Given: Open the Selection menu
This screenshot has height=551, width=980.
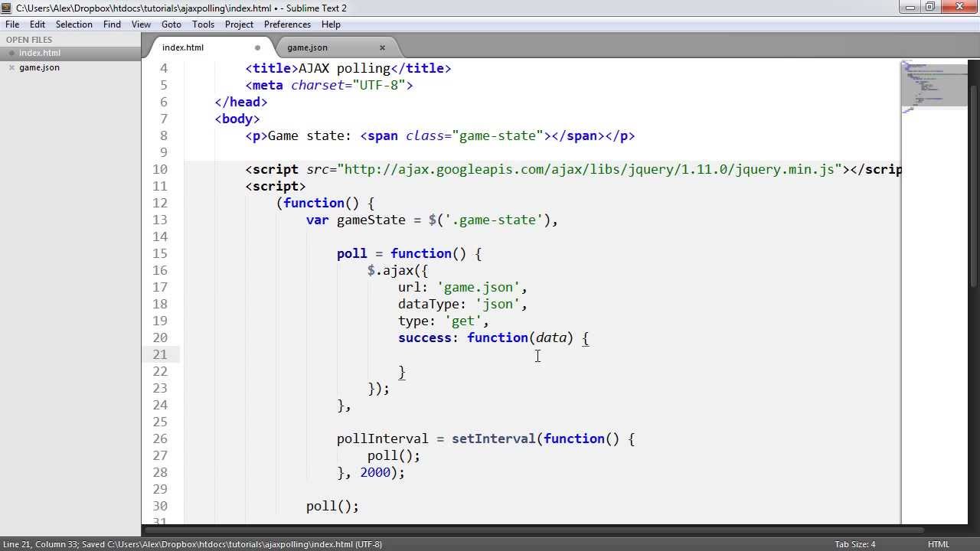Looking at the screenshot, I should point(73,24).
